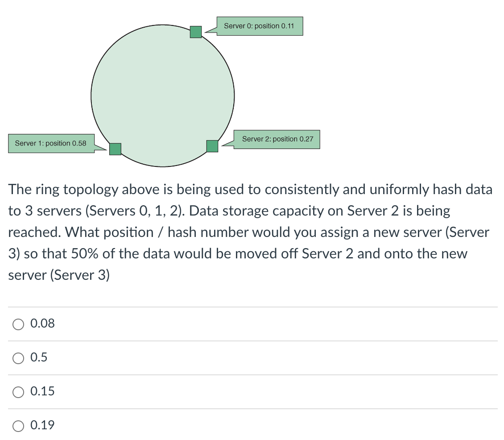Select the Server 1 node marker
This screenshot has width=504, height=440.
tap(115, 149)
